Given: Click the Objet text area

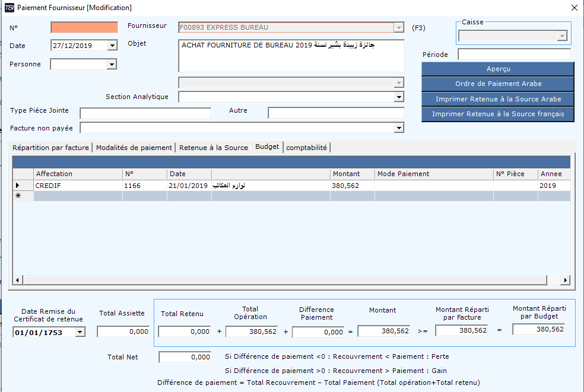Looking at the screenshot, I should pos(291,56).
